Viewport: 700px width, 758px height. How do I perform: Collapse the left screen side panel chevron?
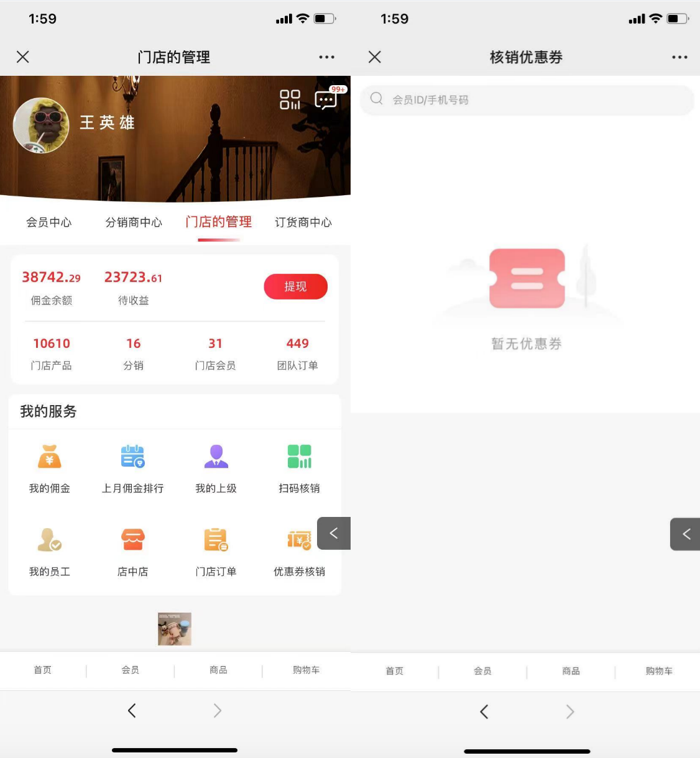point(334,533)
